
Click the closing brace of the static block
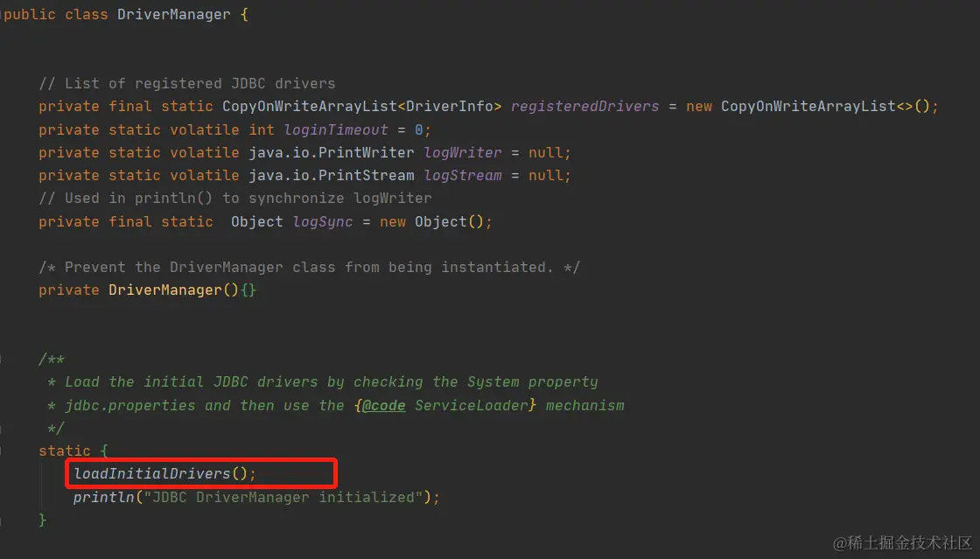[43, 520]
